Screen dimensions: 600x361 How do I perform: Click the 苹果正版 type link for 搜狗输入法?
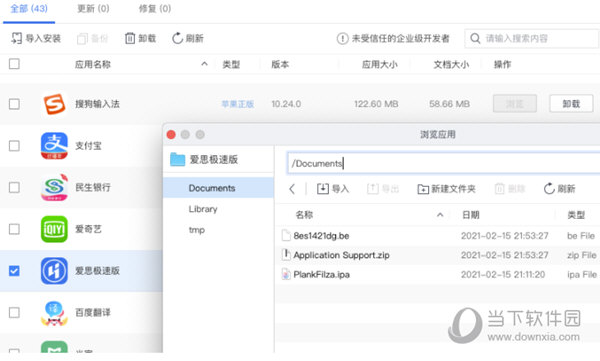coord(238,104)
